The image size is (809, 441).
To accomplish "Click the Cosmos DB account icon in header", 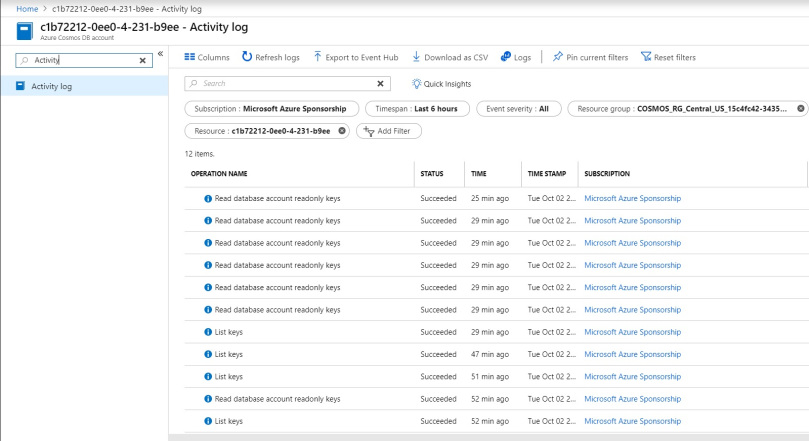I will (24, 31).
